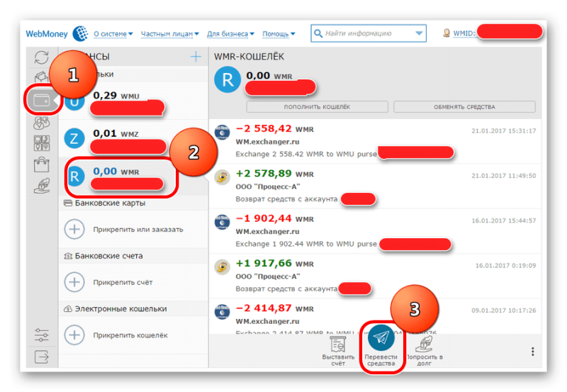Click the Попросить в долг icon
This screenshot has width=567, height=392.
[x=424, y=344]
